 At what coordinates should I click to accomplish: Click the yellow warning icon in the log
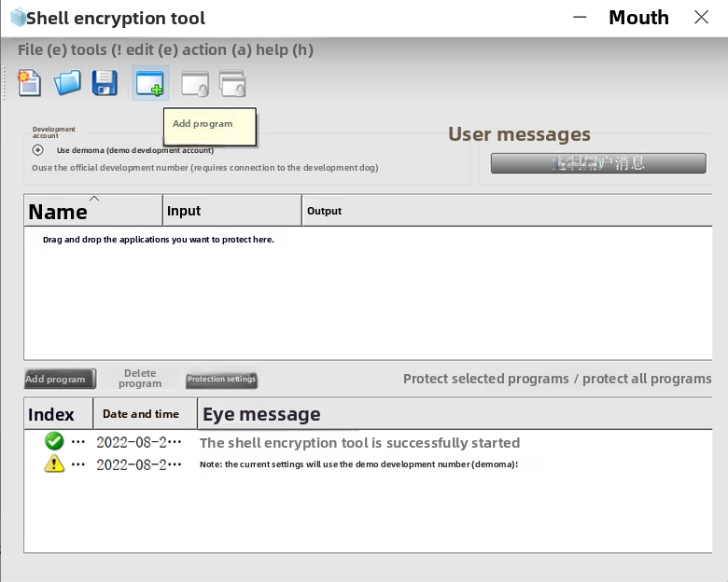(x=54, y=464)
